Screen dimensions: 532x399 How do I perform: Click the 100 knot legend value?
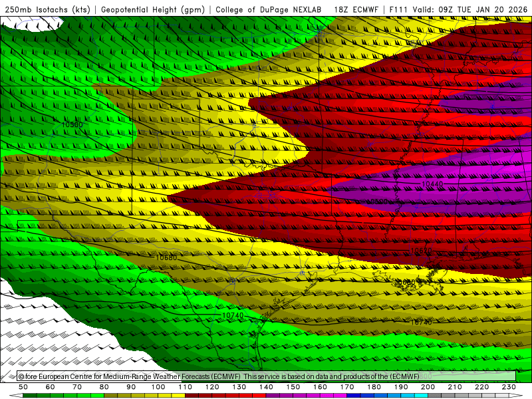point(158,387)
